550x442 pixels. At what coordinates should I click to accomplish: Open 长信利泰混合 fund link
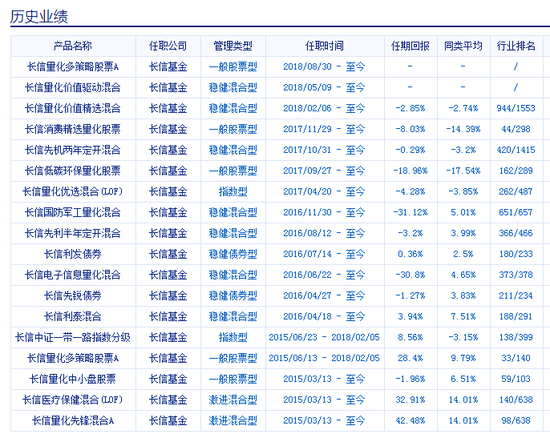click(x=73, y=317)
